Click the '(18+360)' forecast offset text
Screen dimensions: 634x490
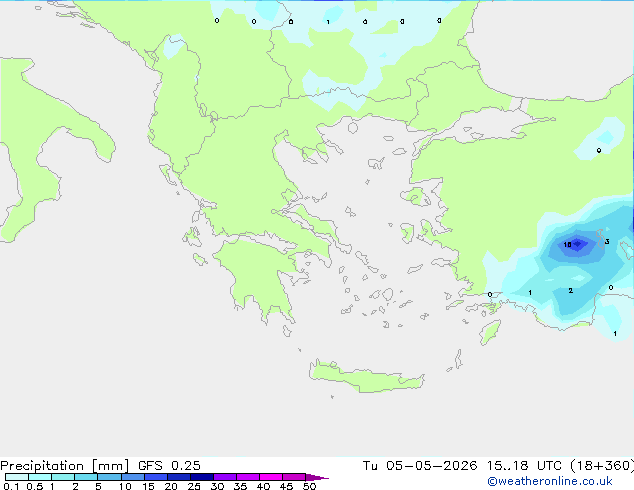pyautogui.click(x=602, y=466)
